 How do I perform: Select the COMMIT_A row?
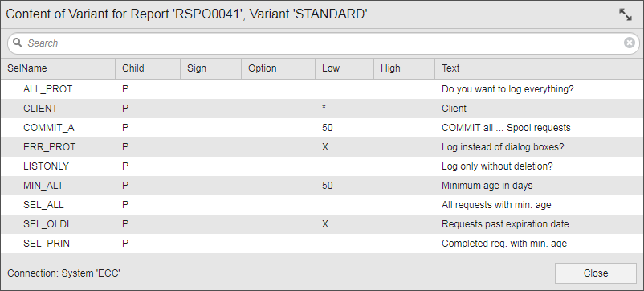tap(322, 128)
